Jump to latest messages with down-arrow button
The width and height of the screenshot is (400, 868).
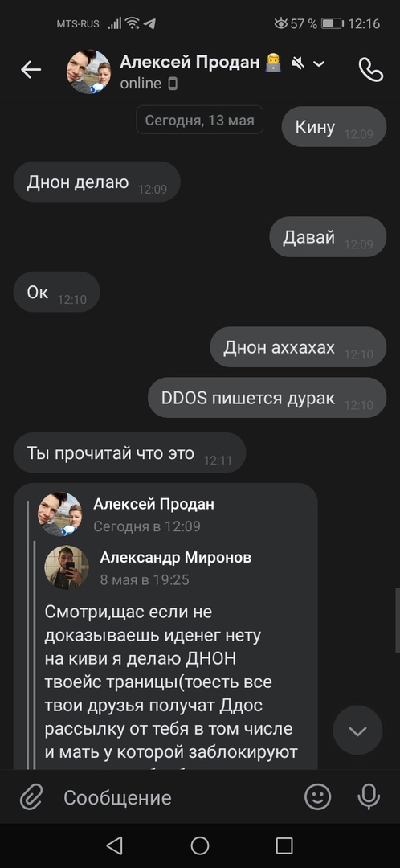[358, 730]
